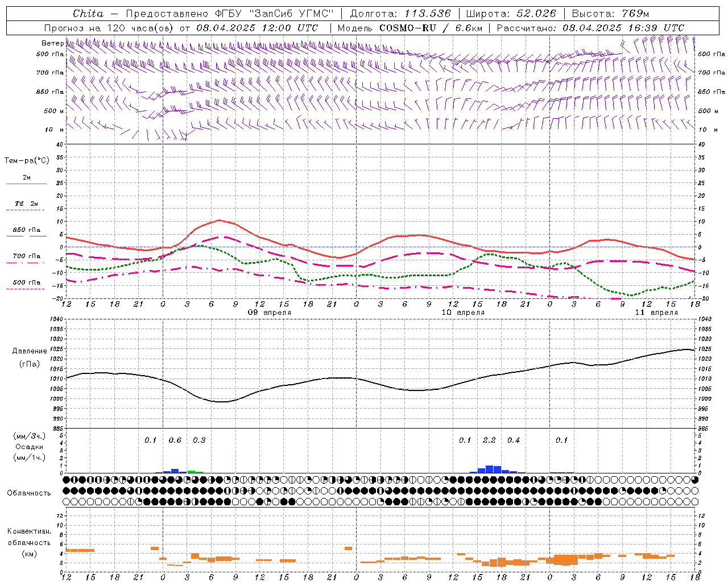Viewport: 728px width, 582px height.
Task: Click the station name "Chita" in the header
Action: [88, 14]
